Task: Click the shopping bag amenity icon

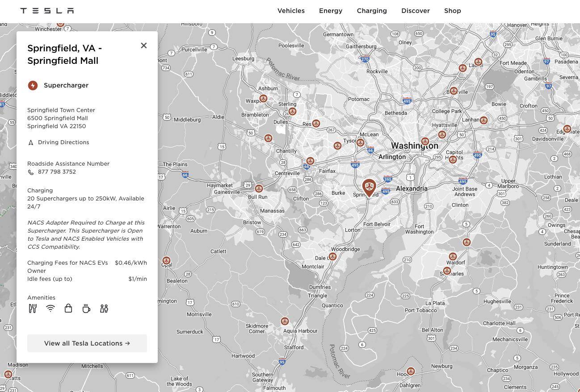Action: pyautogui.click(x=68, y=309)
